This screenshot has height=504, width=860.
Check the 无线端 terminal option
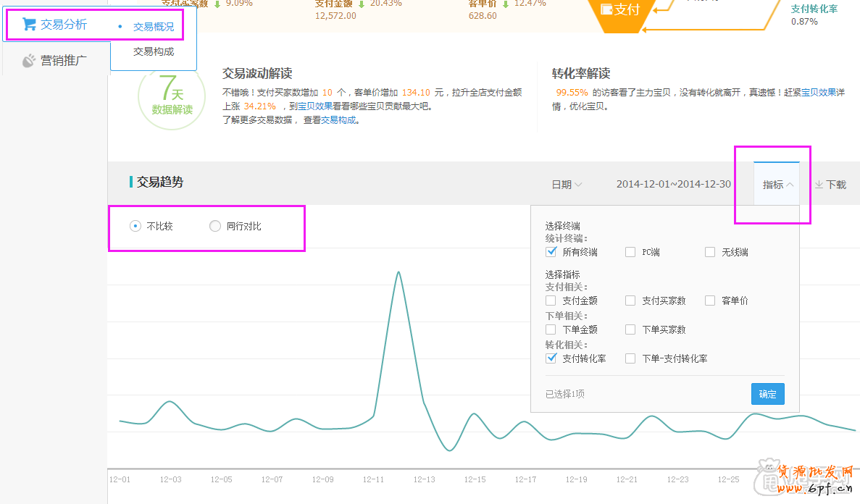pyautogui.click(x=710, y=252)
